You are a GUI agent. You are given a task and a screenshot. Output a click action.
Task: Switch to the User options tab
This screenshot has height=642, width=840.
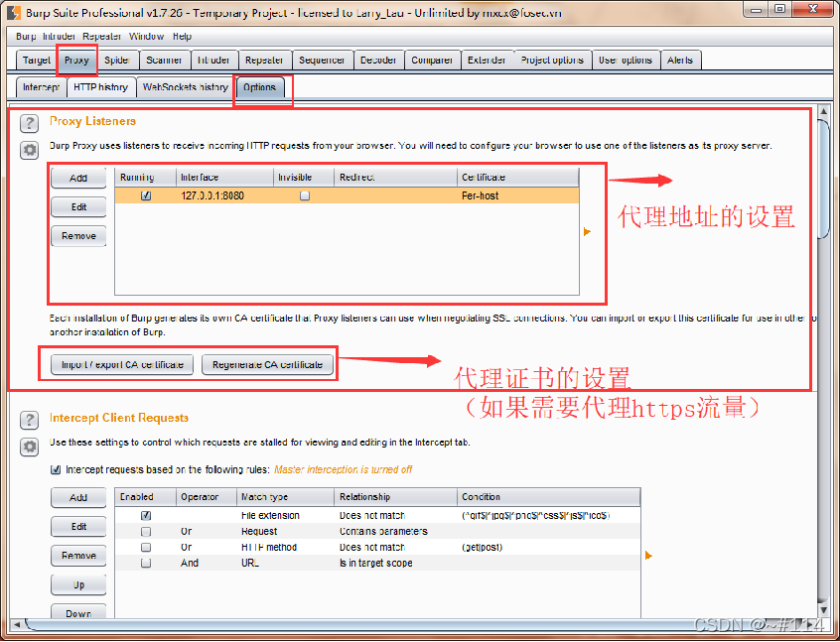coord(626,60)
